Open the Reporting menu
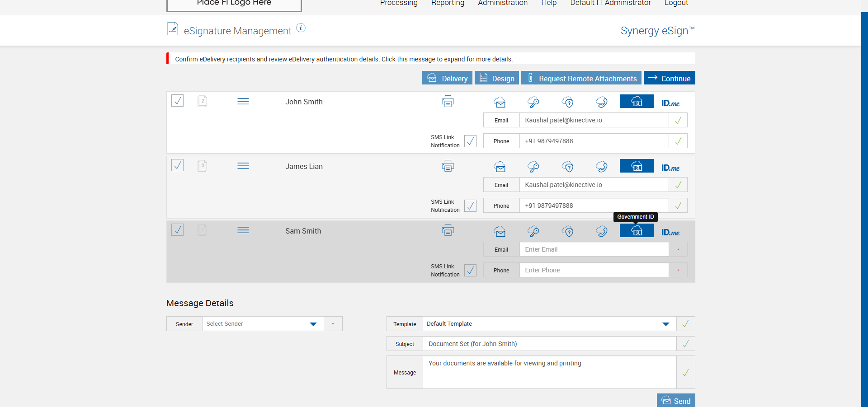 tap(448, 3)
